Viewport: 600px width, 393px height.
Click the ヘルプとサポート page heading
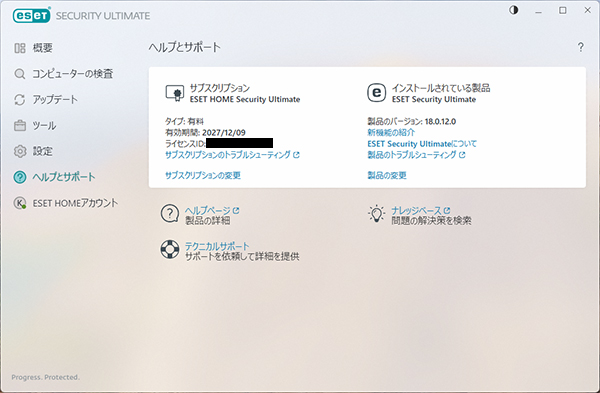pyautogui.click(x=184, y=47)
